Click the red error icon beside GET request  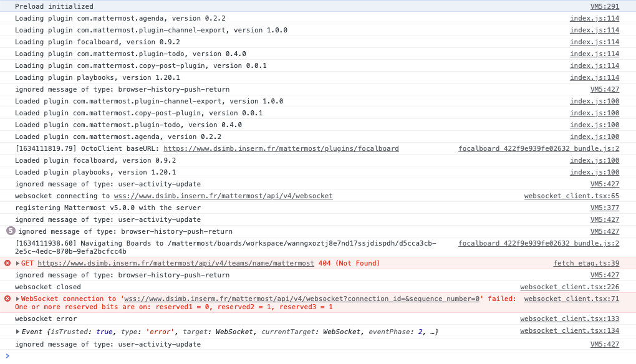(7, 263)
